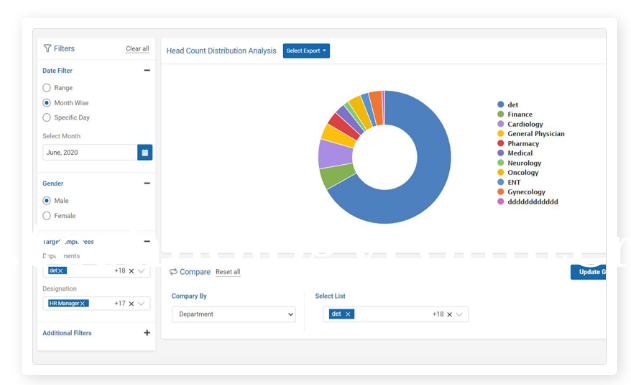The image size is (631, 385).
Task: Clear all selections in Departments filter
Action: coord(131,271)
